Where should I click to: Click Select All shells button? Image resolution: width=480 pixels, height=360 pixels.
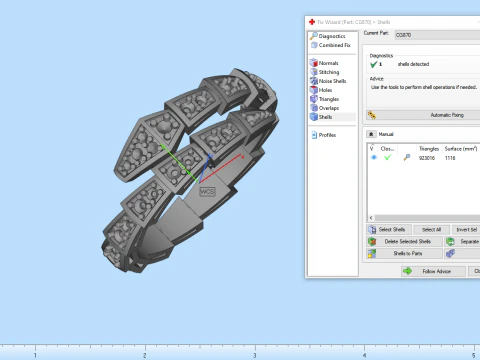pos(431,230)
